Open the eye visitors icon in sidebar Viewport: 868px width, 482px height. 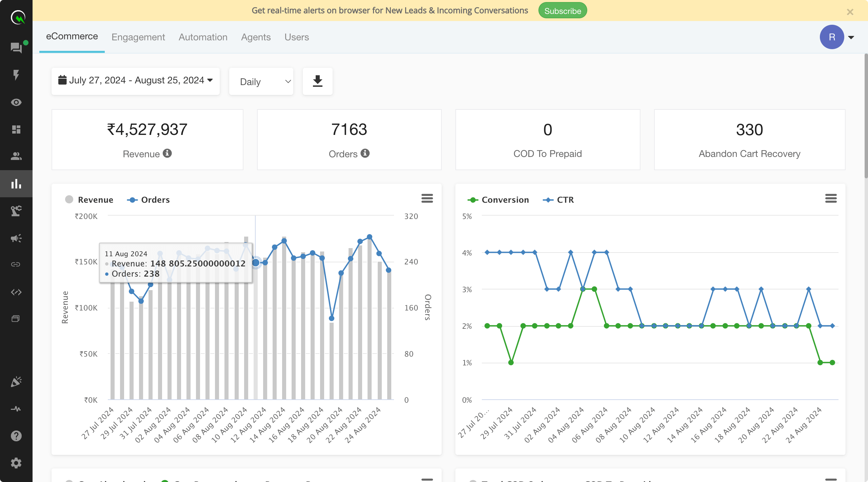(x=16, y=102)
